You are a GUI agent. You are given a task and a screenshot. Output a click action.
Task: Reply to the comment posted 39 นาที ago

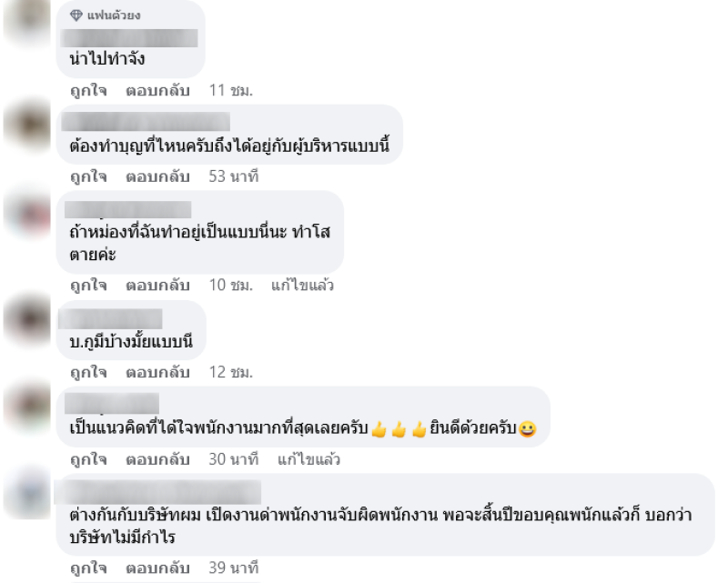157,568
